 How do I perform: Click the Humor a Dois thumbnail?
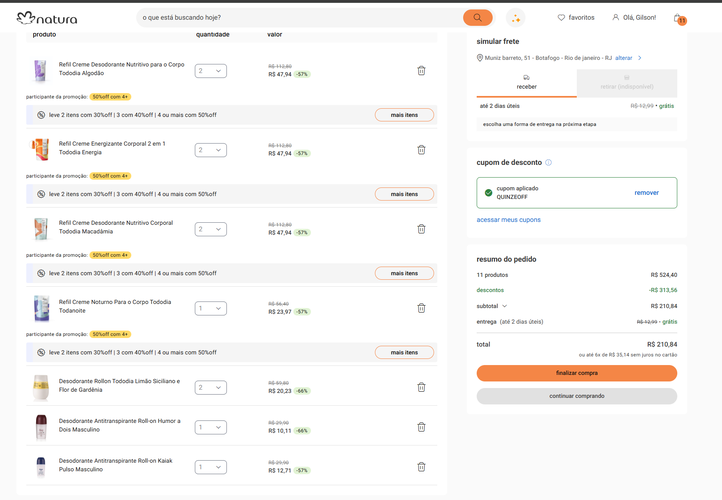pos(41,427)
